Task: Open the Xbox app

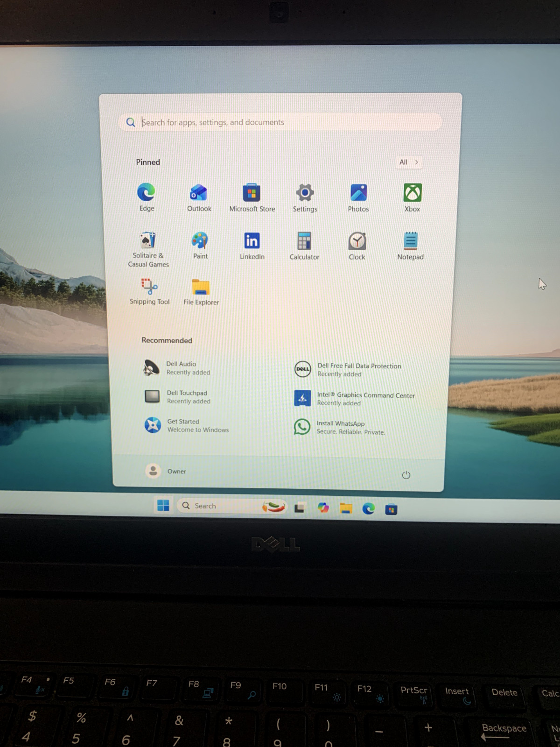Action: pos(413,198)
